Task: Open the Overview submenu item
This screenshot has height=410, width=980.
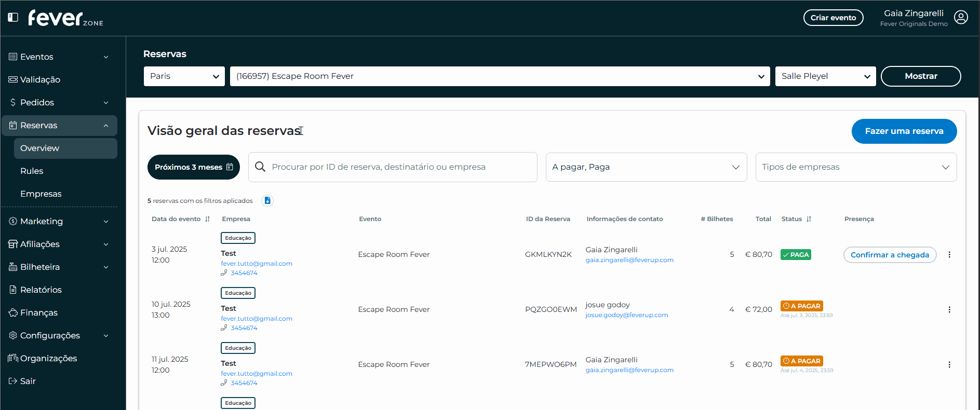Action: coord(65,148)
